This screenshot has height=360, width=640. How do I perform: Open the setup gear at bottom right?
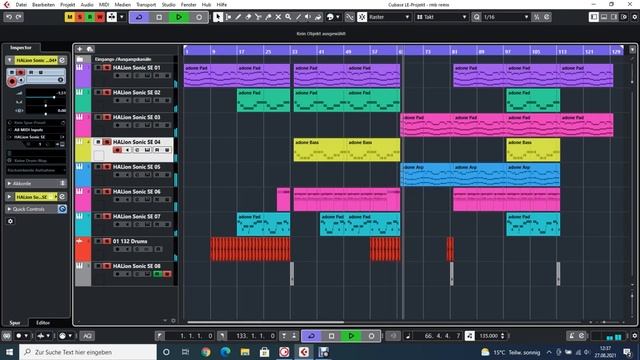[635, 336]
